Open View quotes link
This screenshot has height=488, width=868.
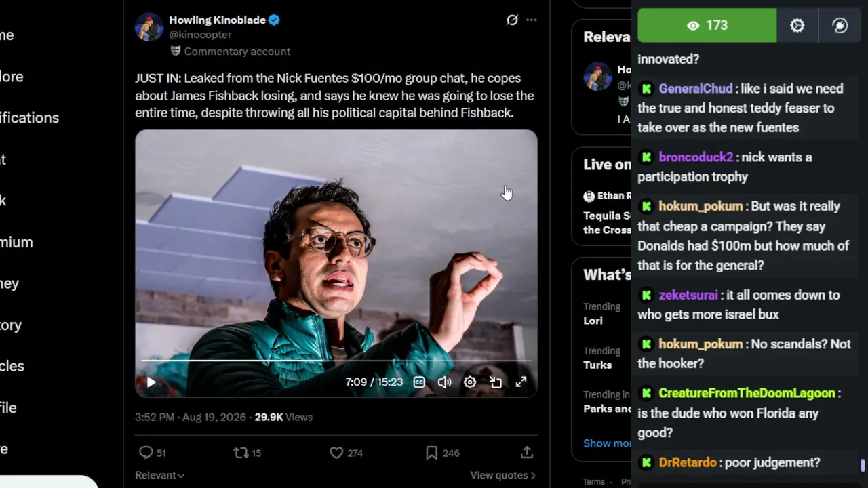click(502, 475)
